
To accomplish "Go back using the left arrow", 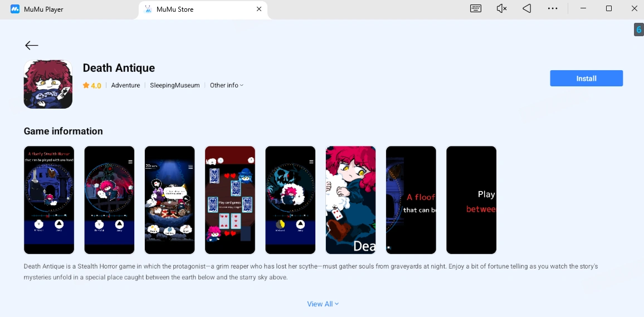I will [32, 46].
